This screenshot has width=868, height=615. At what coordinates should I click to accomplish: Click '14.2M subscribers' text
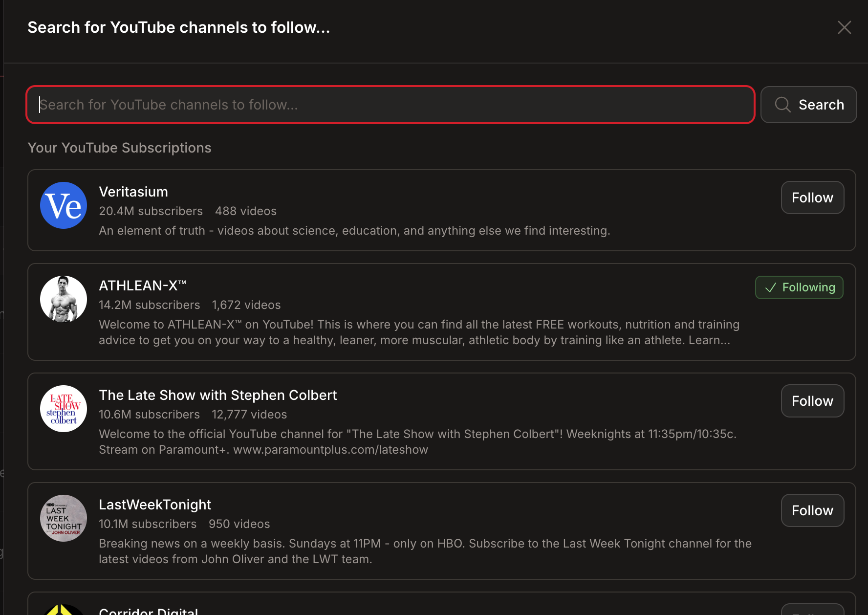(150, 305)
